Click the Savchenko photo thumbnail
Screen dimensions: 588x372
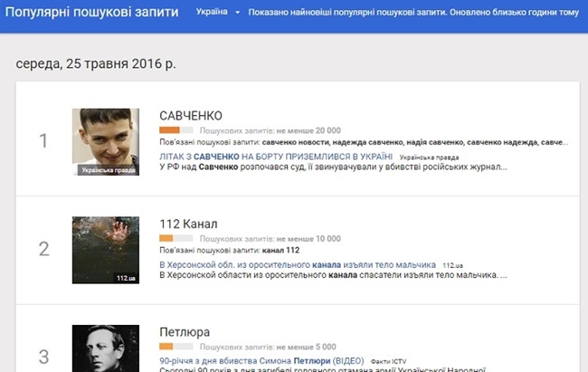tap(106, 142)
